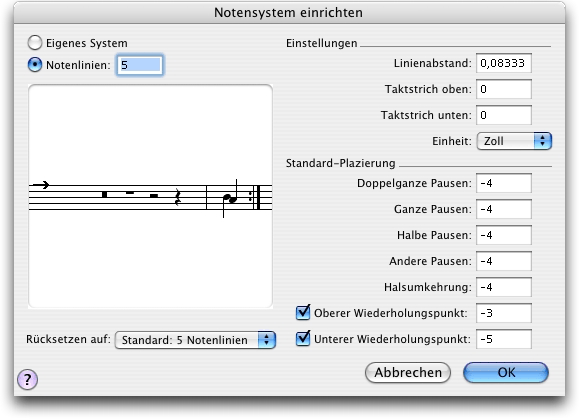This screenshot has width=579, height=419.
Task: Click the Ganze Pausen input field
Action: tap(504, 209)
